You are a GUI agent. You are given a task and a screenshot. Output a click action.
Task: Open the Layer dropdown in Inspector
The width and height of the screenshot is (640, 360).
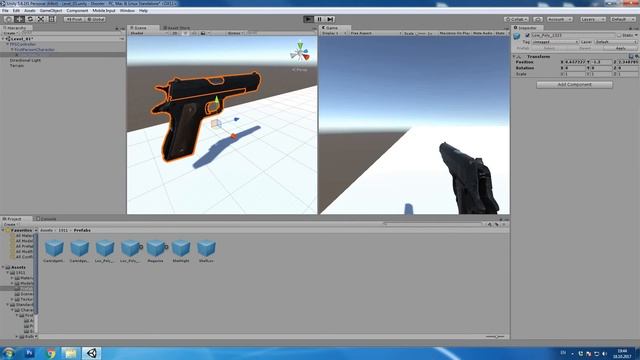click(x=616, y=42)
